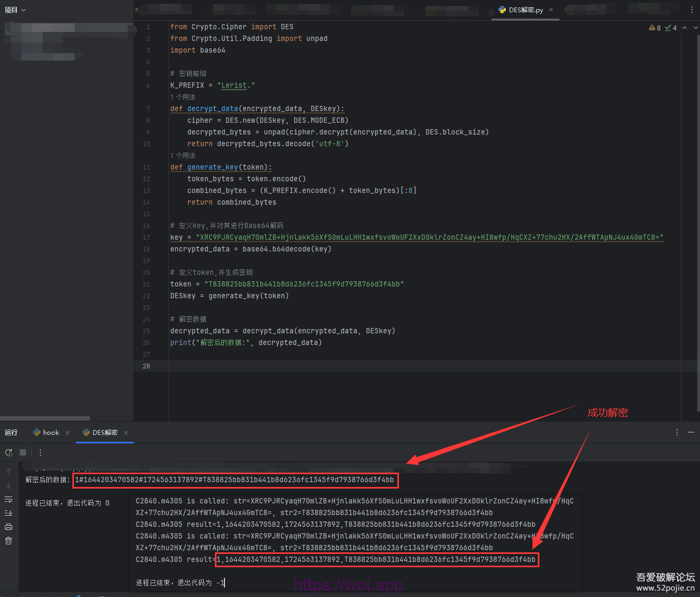This screenshot has height=597, width=700.
Task: Open Run tool window options menu
Action: point(677,432)
